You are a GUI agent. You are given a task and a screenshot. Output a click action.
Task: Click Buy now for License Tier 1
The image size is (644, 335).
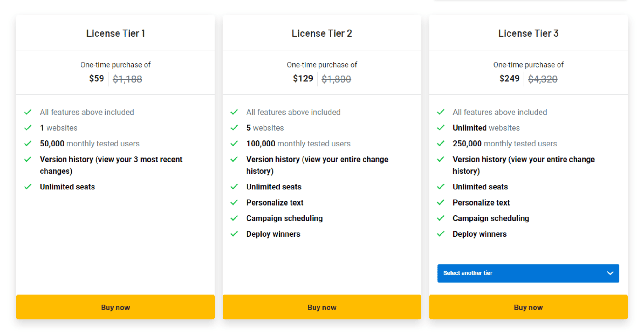tap(115, 307)
